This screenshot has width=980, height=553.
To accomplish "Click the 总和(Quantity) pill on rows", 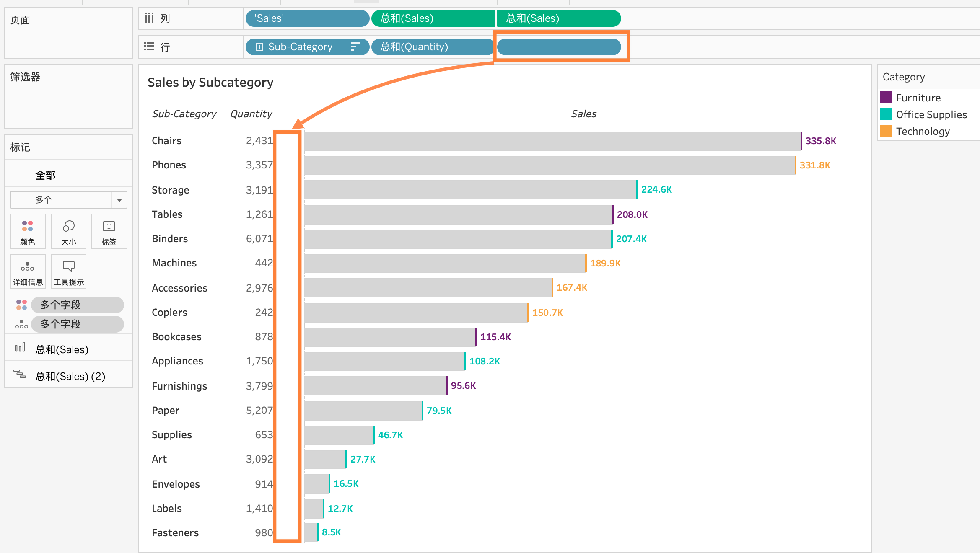I will pos(432,47).
